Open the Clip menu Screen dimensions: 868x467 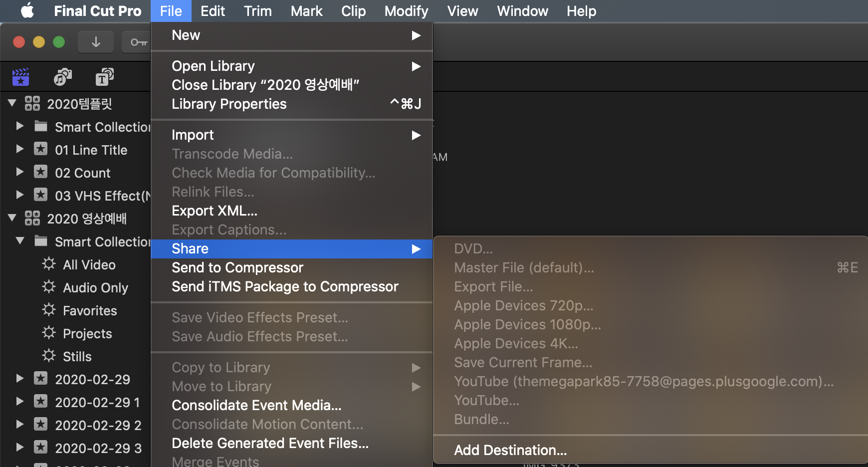354,11
